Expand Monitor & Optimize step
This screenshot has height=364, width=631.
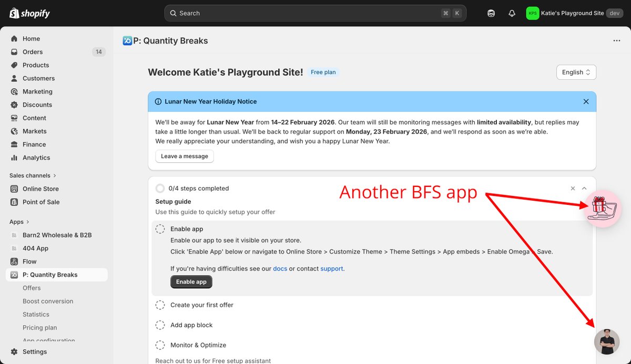tap(198, 345)
